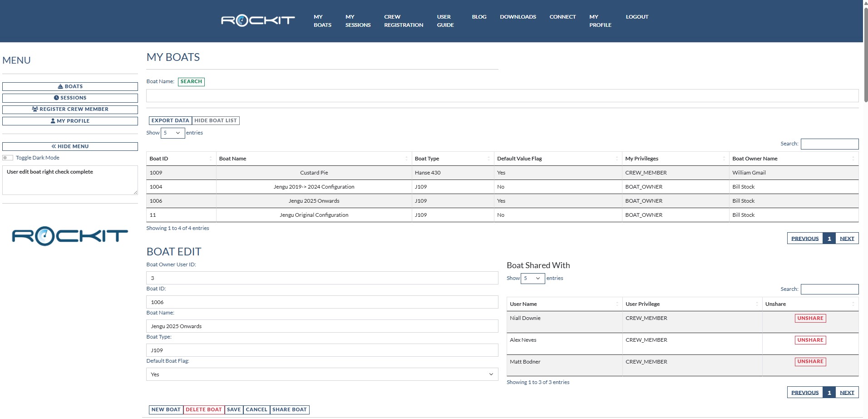Click the Delete Boat button
The width and height of the screenshot is (868, 419).
pyautogui.click(x=203, y=409)
